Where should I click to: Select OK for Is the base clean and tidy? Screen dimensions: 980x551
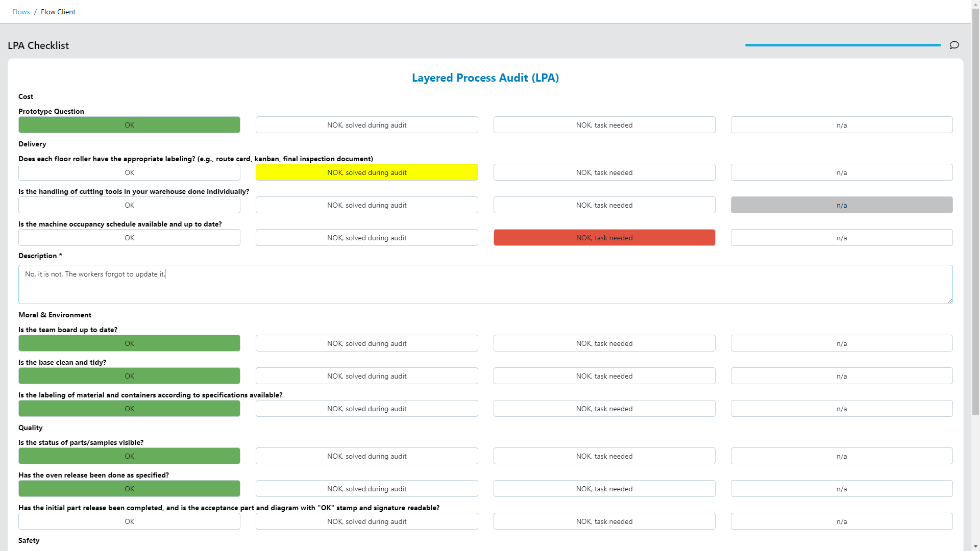[129, 375]
